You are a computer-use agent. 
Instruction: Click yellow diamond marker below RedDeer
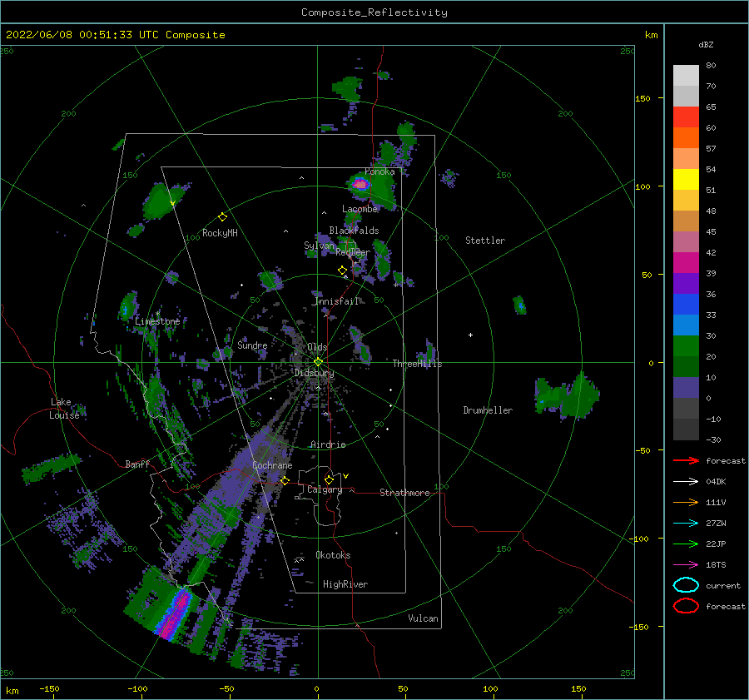click(342, 271)
